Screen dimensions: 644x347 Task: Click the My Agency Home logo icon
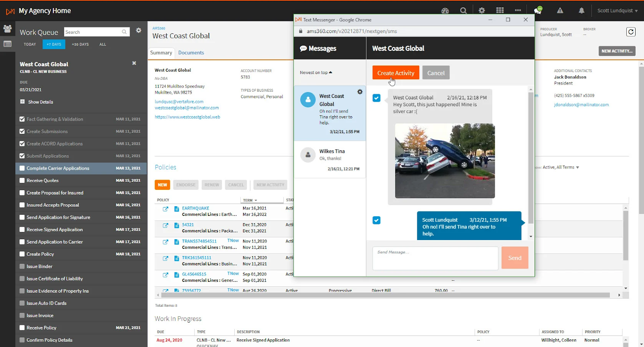[10, 11]
